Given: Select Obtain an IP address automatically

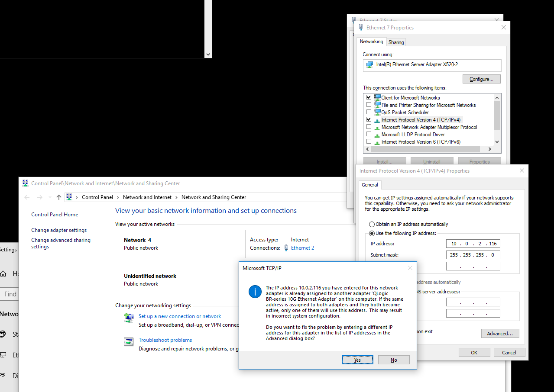Looking at the screenshot, I should tap(372, 224).
